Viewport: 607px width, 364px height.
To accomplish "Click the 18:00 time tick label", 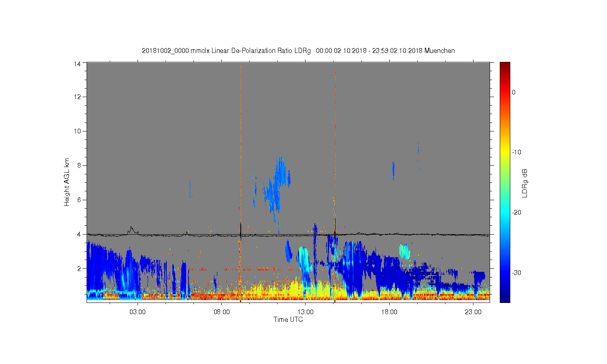I will 389,312.
